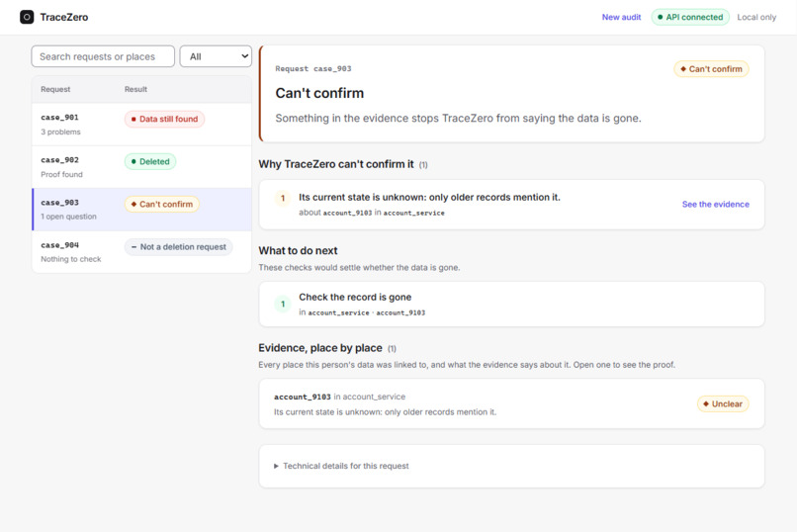
Task: Click the '3 problems' text under case_901
Action: [x=60, y=133]
